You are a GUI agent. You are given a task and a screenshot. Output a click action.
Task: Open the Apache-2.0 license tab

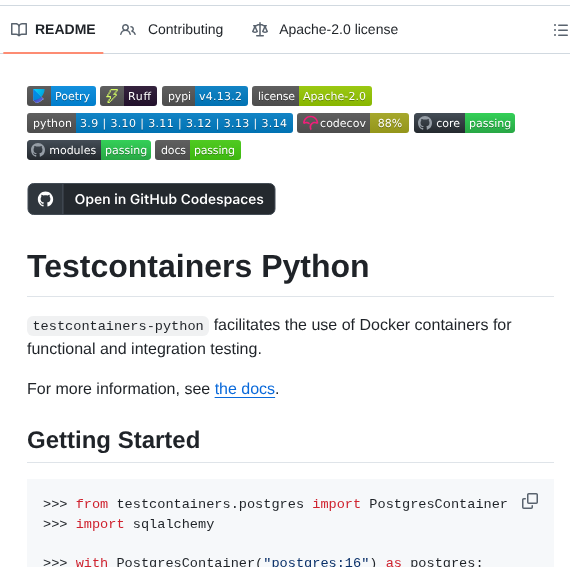pos(325,29)
